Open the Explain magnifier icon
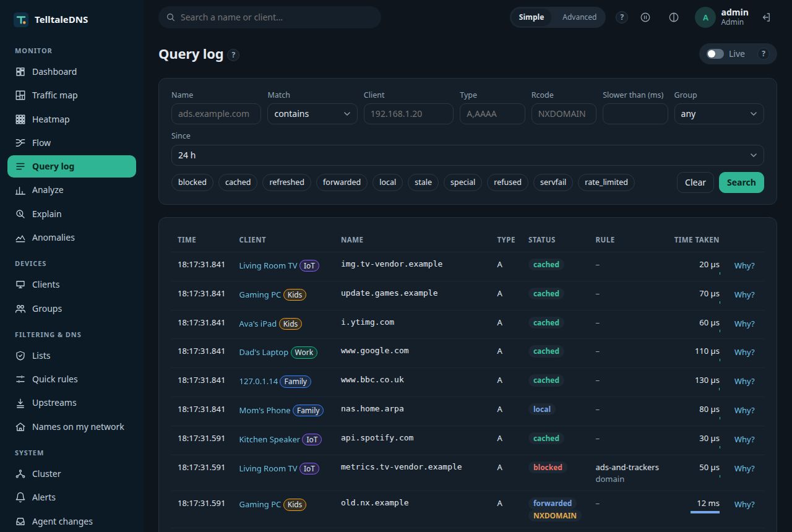 tap(20, 214)
